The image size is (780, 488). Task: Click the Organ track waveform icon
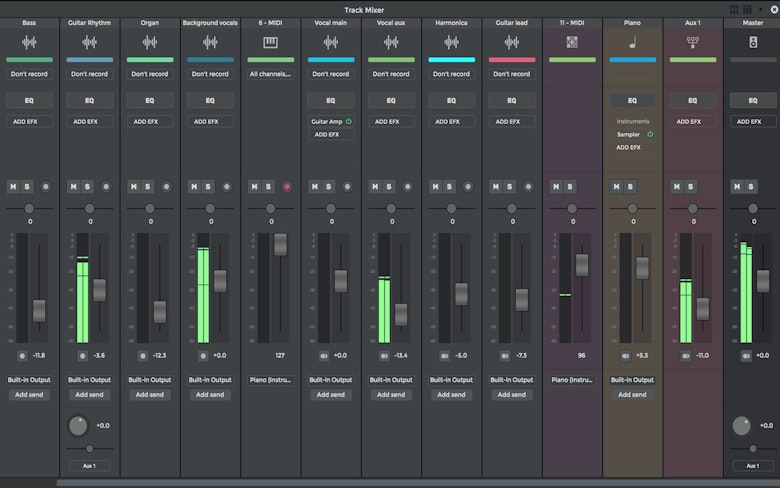150,43
